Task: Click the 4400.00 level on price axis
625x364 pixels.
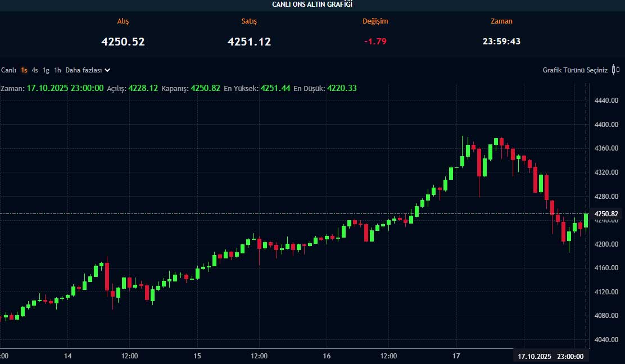Action: [x=606, y=125]
